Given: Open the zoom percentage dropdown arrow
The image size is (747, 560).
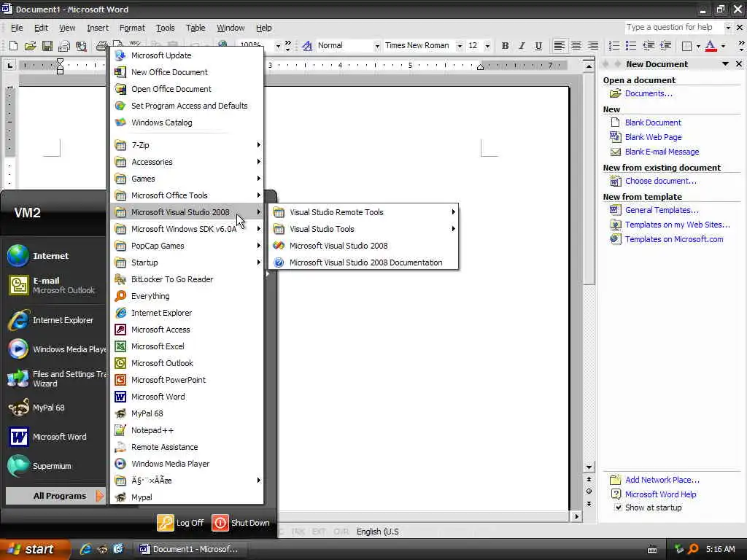Looking at the screenshot, I should click(278, 46).
